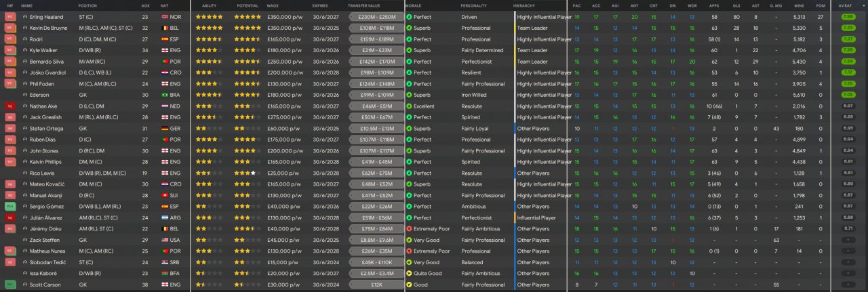Click Issa Kaboré's yellow Quite Good morale icon
Screen dimensions: 868x292
(409, 274)
